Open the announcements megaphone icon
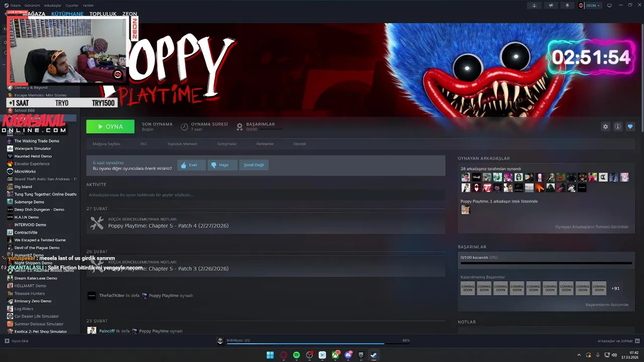The height and width of the screenshot is (362, 644). (x=551, y=6)
